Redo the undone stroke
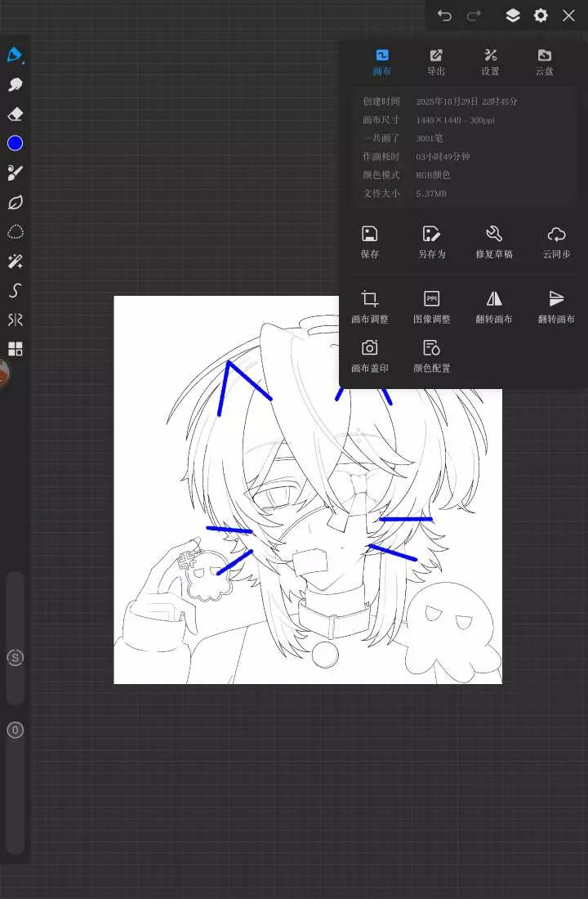 [474, 16]
